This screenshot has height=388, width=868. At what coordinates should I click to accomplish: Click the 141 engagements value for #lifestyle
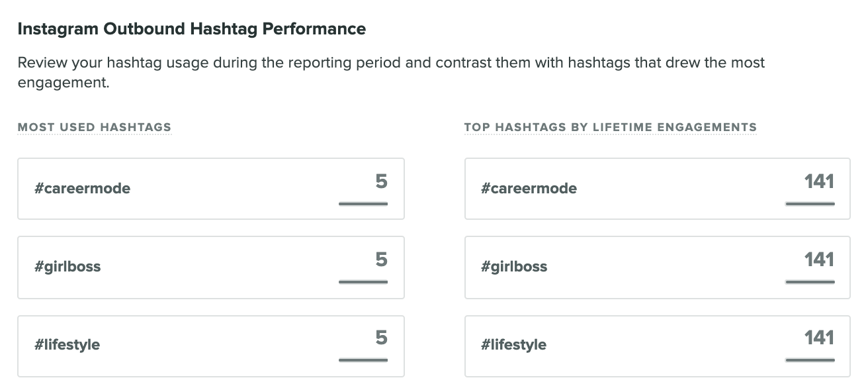pos(819,338)
